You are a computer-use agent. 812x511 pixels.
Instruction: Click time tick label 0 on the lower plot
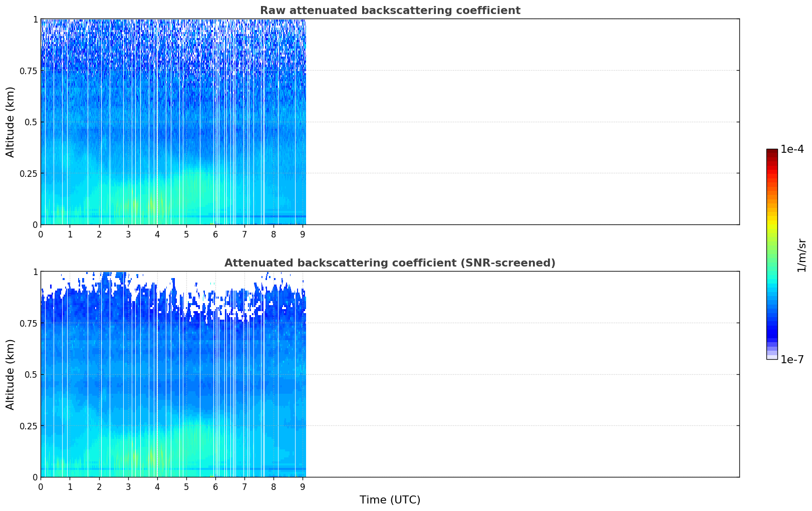(41, 486)
